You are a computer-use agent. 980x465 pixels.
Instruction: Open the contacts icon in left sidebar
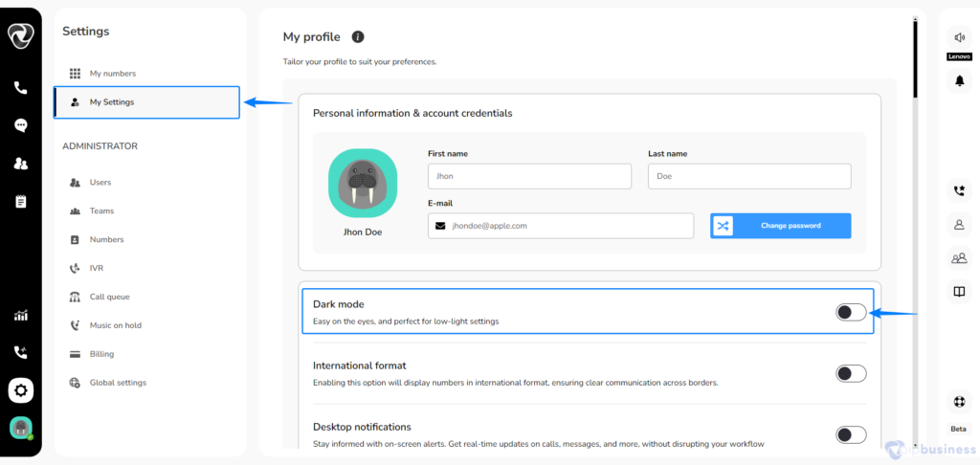(21, 164)
